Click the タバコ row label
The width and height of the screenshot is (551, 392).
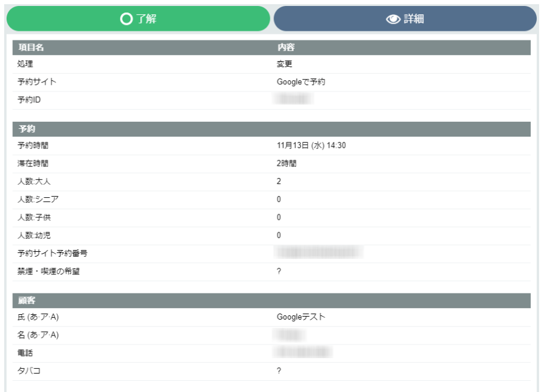(x=29, y=371)
